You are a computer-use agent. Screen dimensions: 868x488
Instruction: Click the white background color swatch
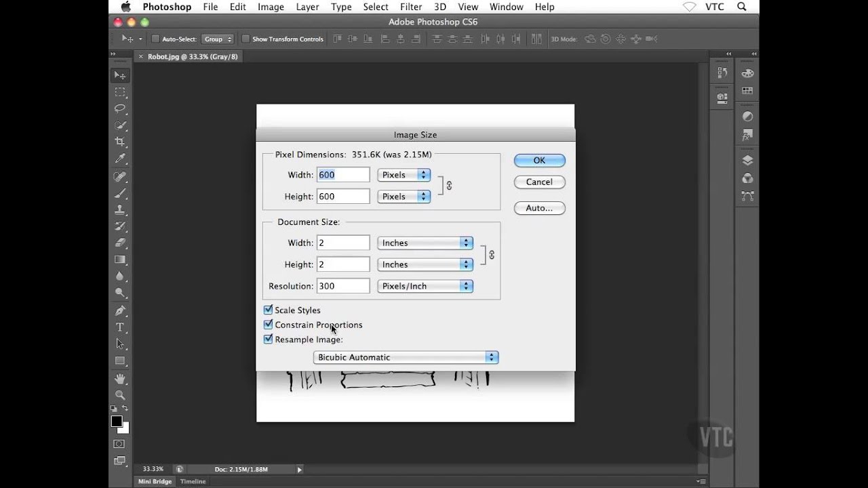pyautogui.click(x=124, y=428)
